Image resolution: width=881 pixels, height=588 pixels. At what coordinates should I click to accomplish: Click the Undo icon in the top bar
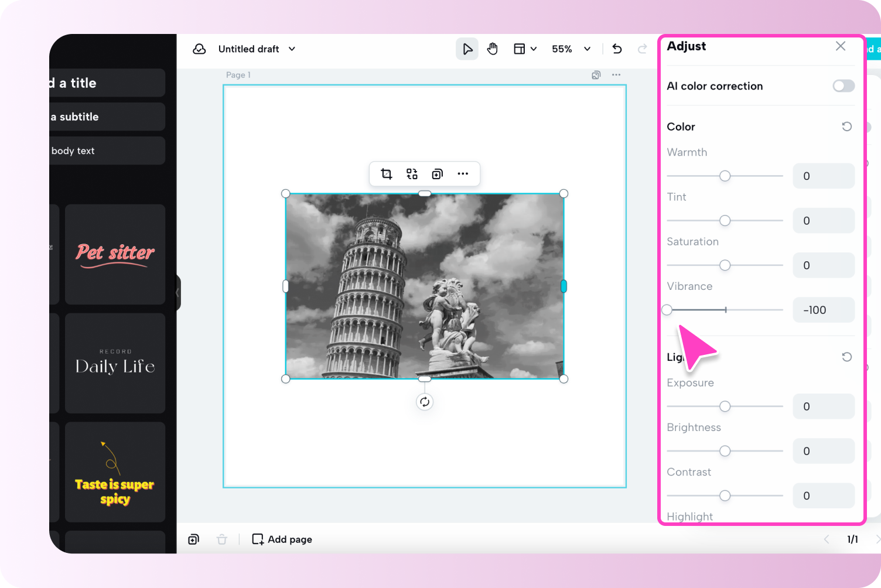point(617,49)
